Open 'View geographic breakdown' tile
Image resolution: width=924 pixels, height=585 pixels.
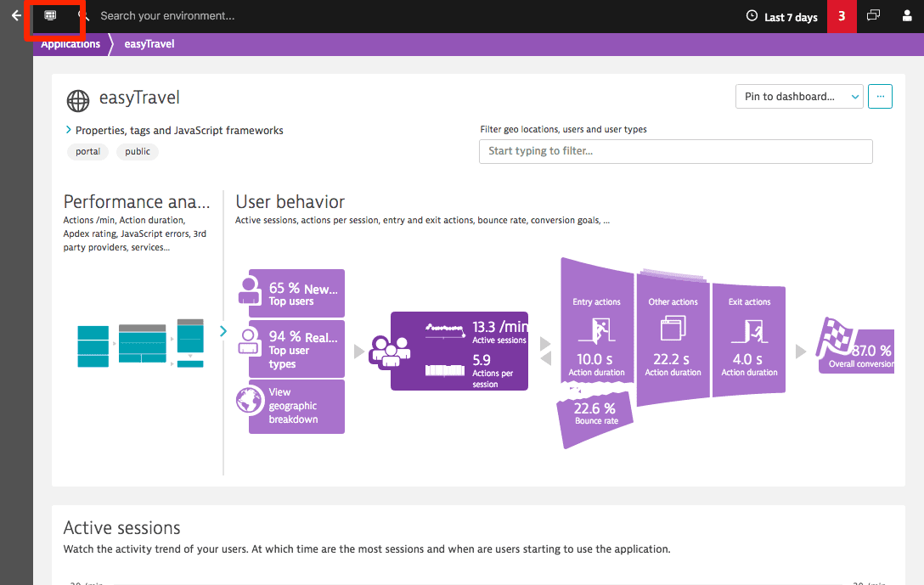pos(296,407)
